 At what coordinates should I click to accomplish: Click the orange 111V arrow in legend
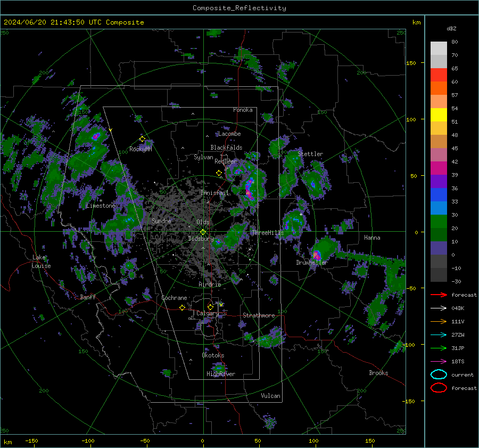(439, 321)
